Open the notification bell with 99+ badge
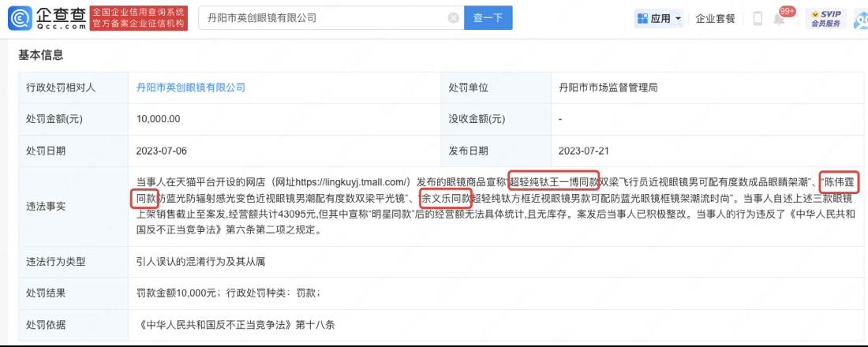This screenshot has width=868, height=347. point(780,19)
